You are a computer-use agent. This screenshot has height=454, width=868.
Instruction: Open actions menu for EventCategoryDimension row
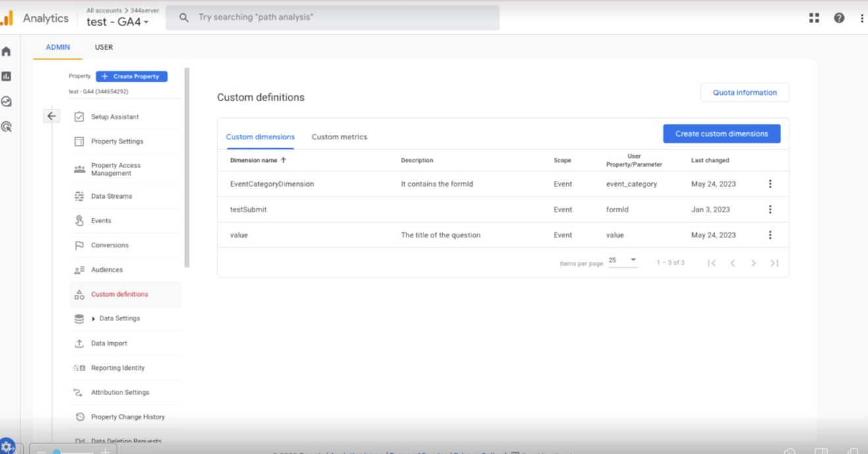tap(770, 184)
